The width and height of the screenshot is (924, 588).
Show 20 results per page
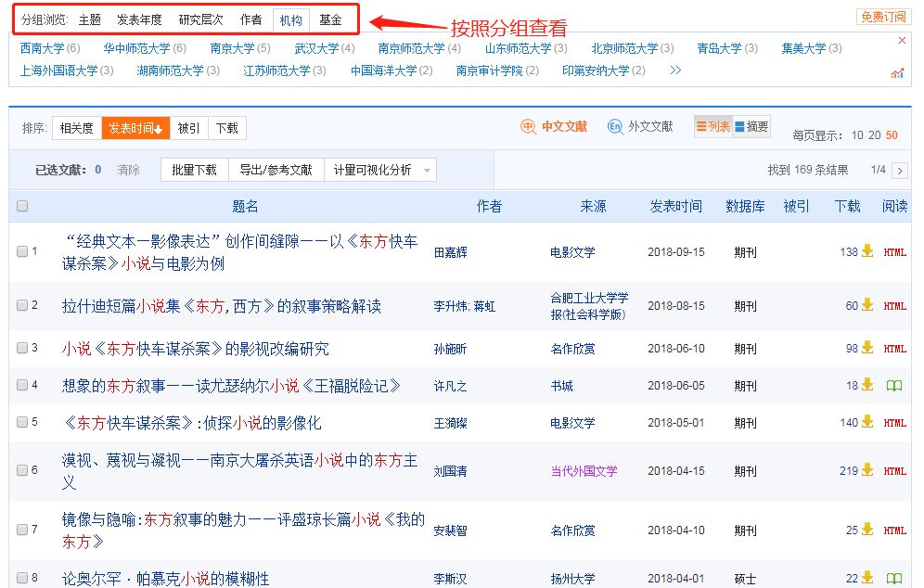(875, 135)
